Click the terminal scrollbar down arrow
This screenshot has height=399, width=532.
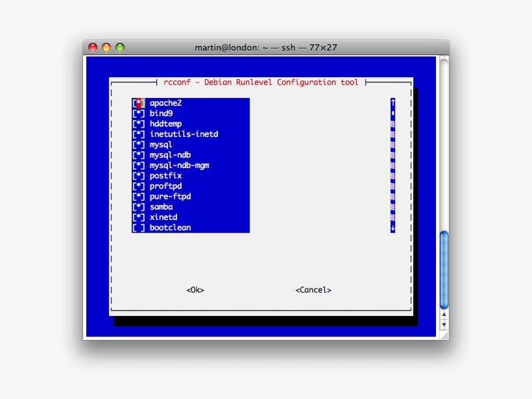pos(444,324)
